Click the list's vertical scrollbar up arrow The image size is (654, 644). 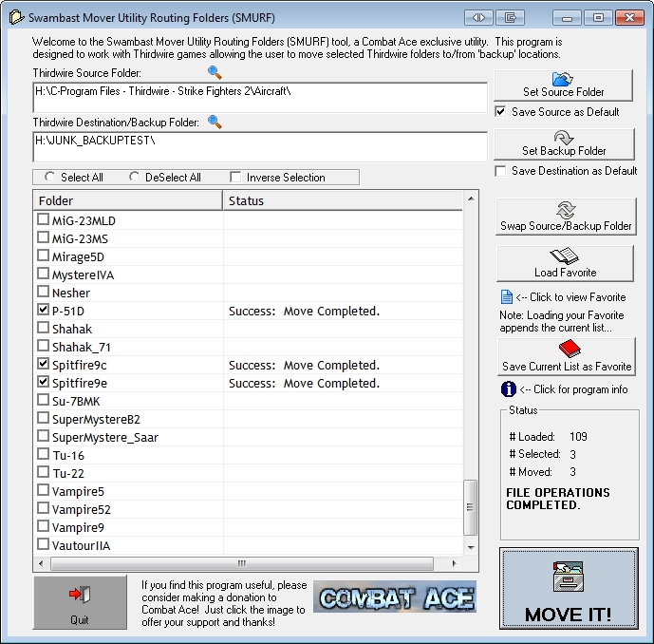(471, 199)
